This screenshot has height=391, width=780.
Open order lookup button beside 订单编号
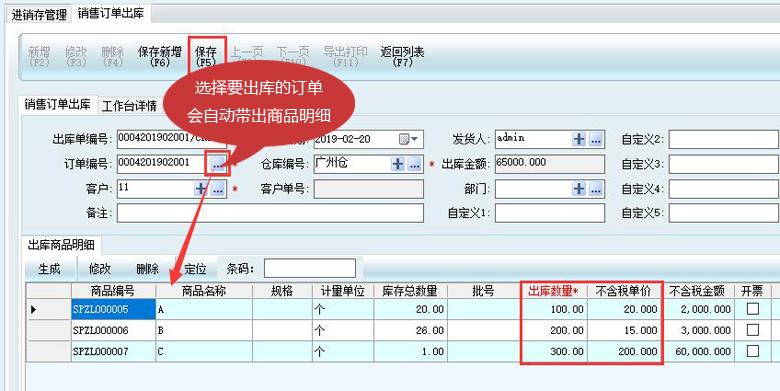click(217, 164)
